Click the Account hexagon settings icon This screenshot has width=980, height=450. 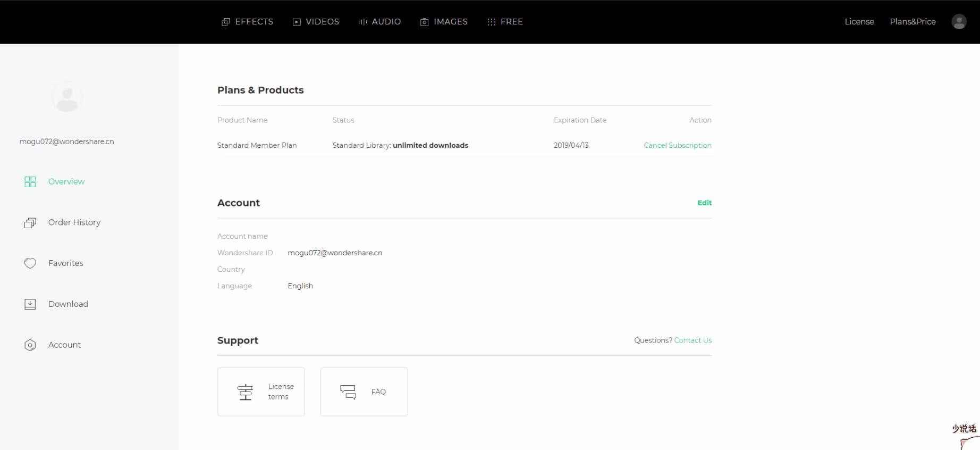point(30,345)
